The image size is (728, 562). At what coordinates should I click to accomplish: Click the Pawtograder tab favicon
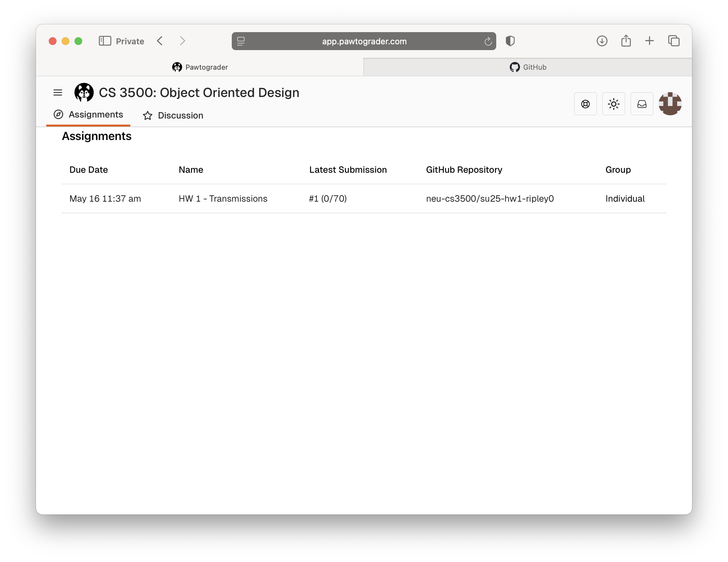click(177, 67)
